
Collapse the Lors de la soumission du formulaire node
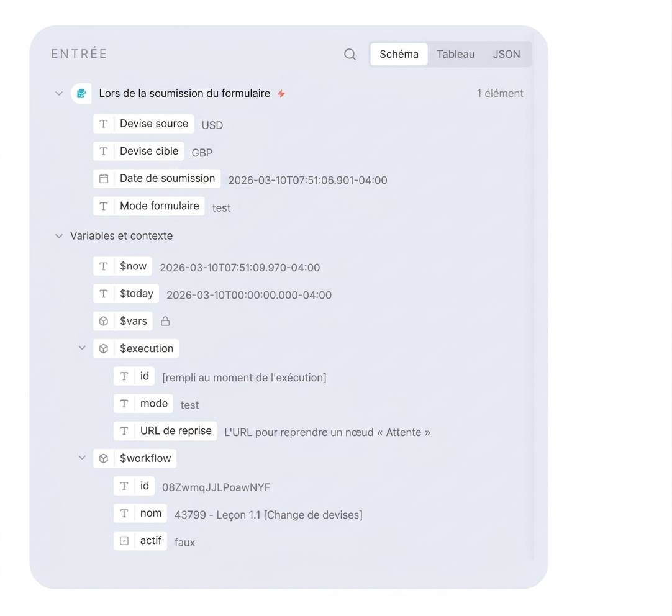tap(59, 93)
